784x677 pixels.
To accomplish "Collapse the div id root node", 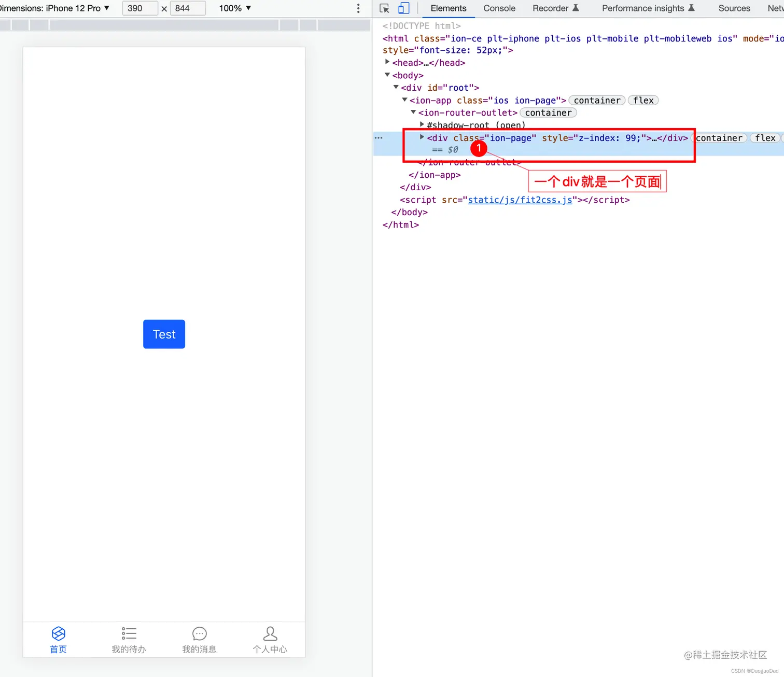I will point(396,87).
